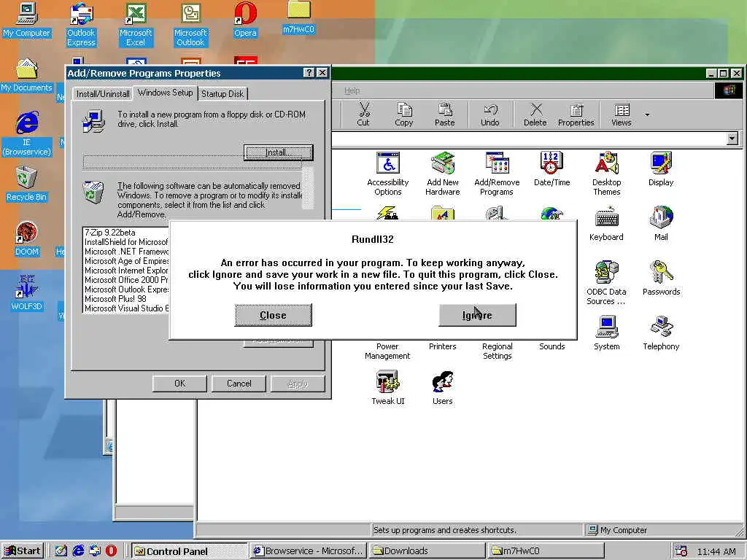Image resolution: width=747 pixels, height=560 pixels.
Task: Click Close in the Rundll32 error dialog
Action: [x=273, y=315]
